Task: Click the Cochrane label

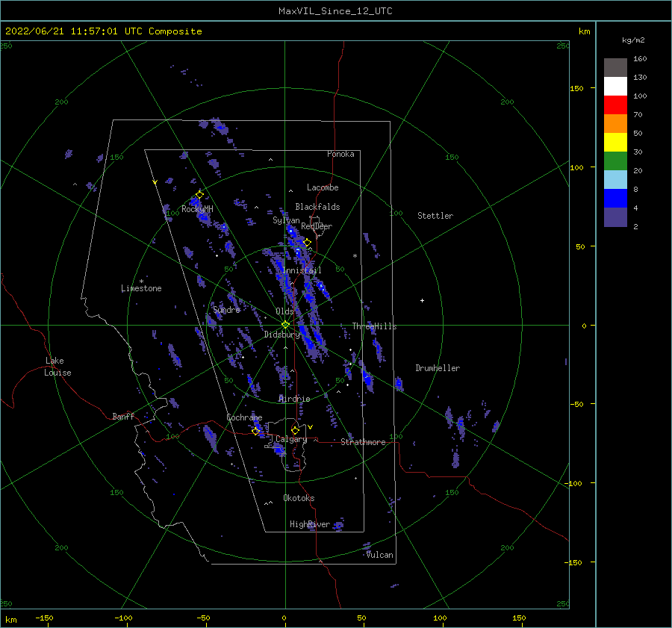Action: (x=244, y=417)
